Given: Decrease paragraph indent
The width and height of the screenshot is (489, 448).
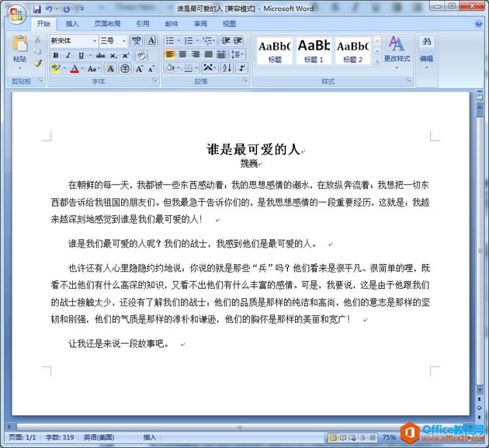Looking at the screenshot, I should pos(225,40).
